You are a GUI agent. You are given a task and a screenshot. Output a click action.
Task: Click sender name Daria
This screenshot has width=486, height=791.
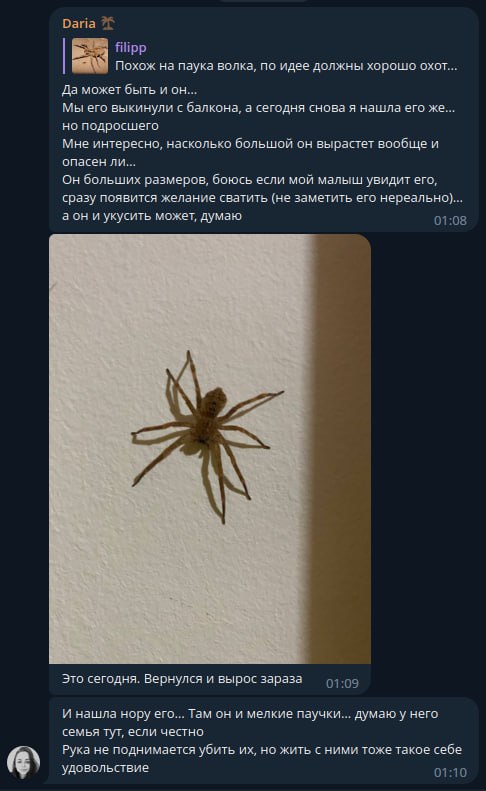(78, 23)
